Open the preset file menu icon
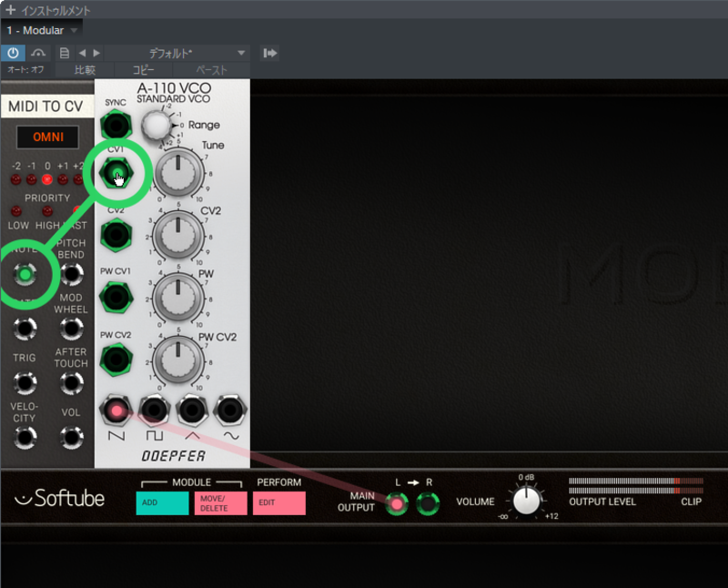 (x=65, y=53)
